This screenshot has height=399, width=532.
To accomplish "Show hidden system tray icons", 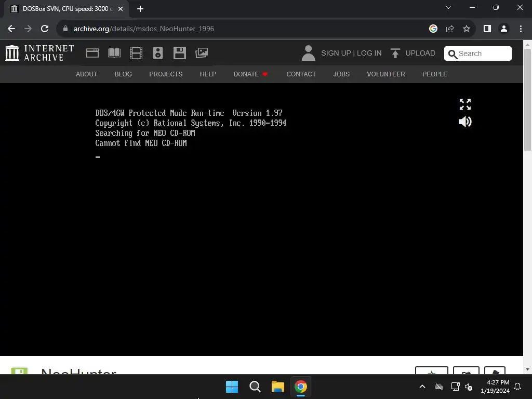I will [422, 387].
